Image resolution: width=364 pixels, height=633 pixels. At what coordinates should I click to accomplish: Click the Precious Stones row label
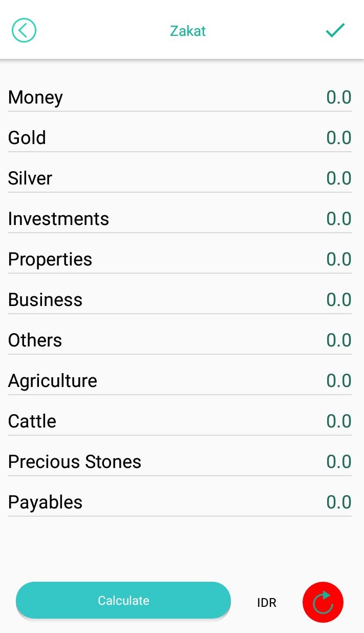click(x=75, y=462)
